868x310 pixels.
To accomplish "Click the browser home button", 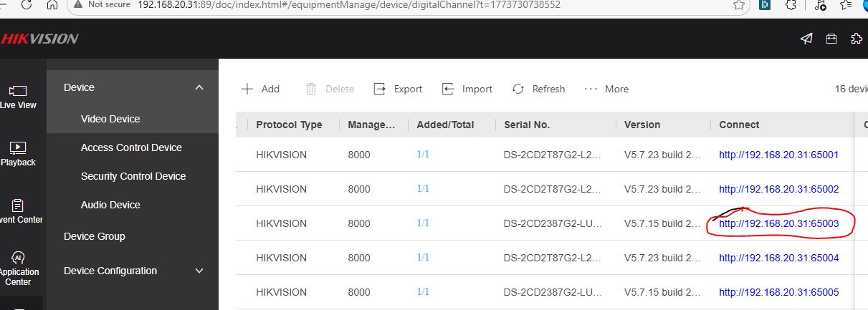I will click(x=52, y=5).
